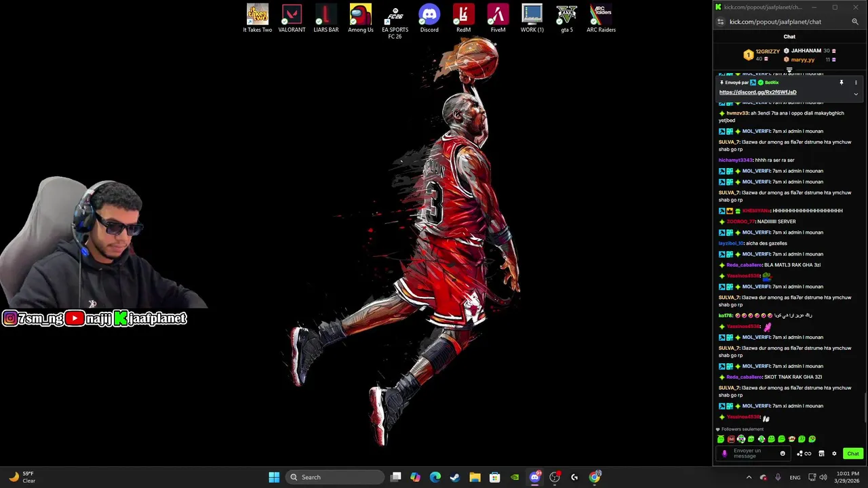
Task: Click the purple microphone icon in message box
Action: pyautogui.click(x=725, y=453)
